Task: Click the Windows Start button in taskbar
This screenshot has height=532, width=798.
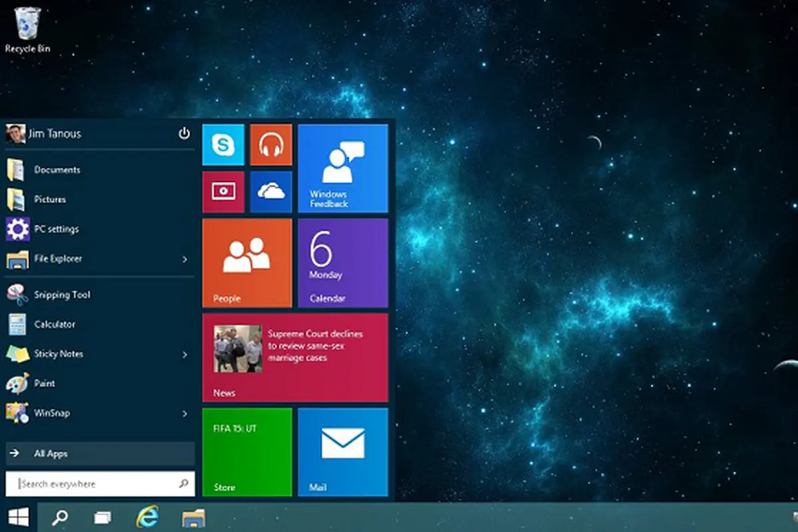Action: (x=18, y=517)
